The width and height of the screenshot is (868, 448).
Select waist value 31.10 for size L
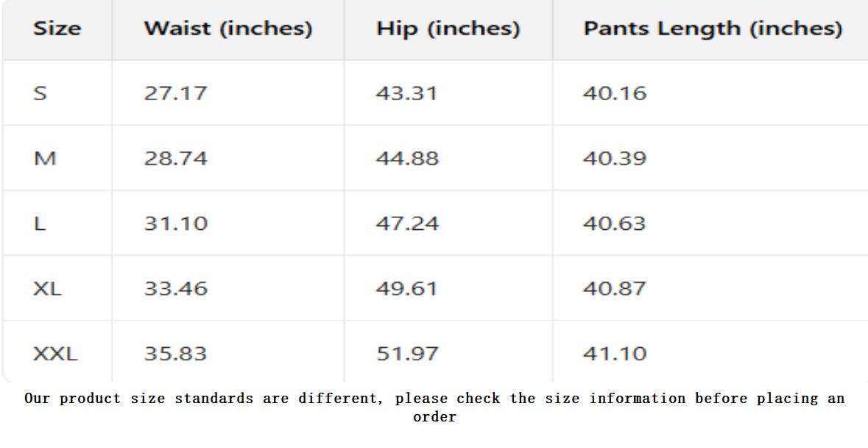(x=175, y=223)
